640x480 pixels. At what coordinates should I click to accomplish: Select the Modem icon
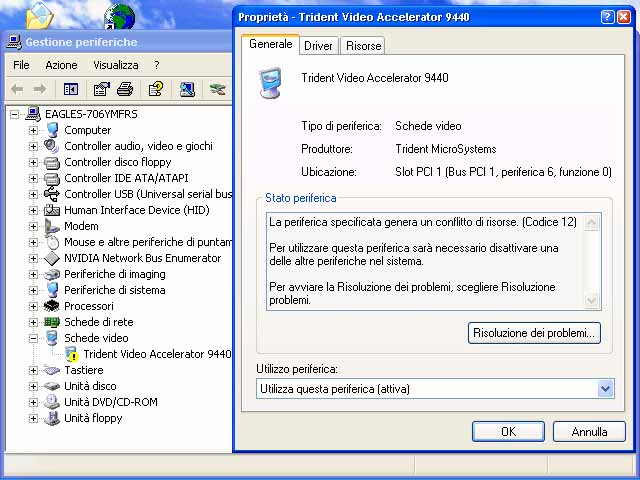point(52,226)
